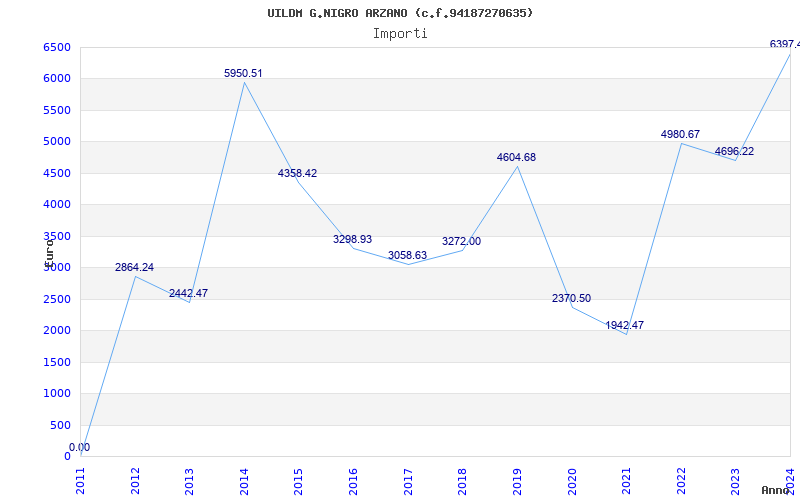Select the data label 2370.50
The image size is (800, 500).
click(571, 298)
